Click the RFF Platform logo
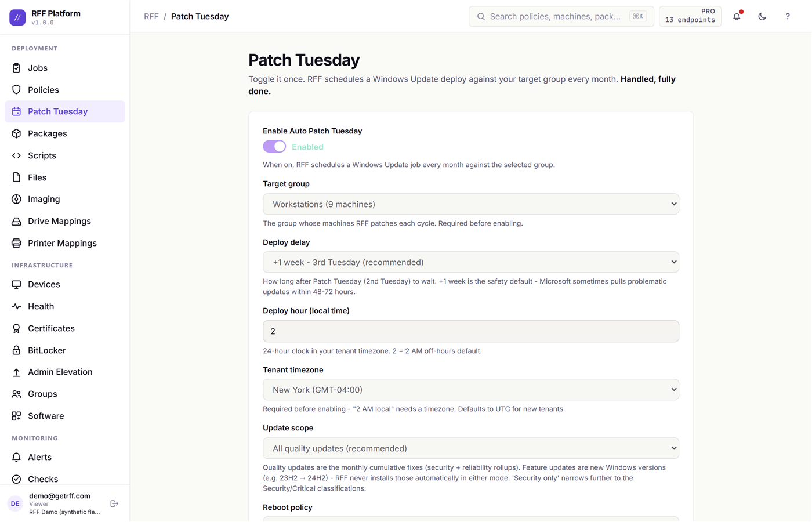The width and height of the screenshot is (812, 522). point(17,17)
